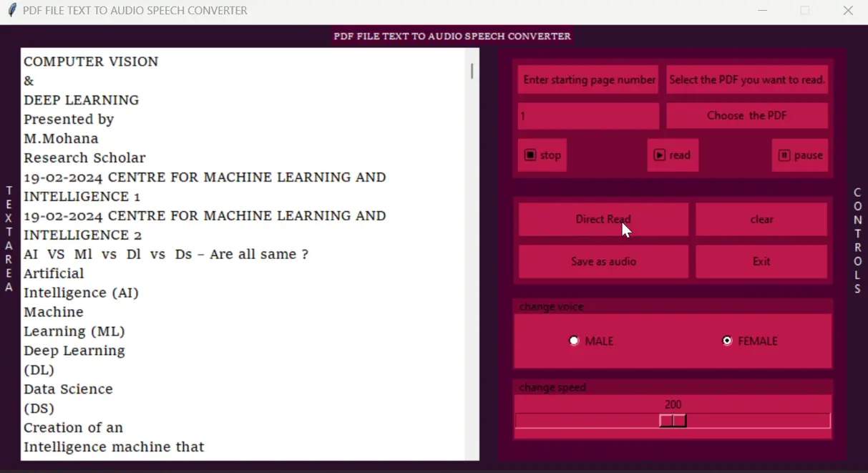Viewport: 868px width, 473px height.
Task: Click the Direct Read button
Action: 603,220
